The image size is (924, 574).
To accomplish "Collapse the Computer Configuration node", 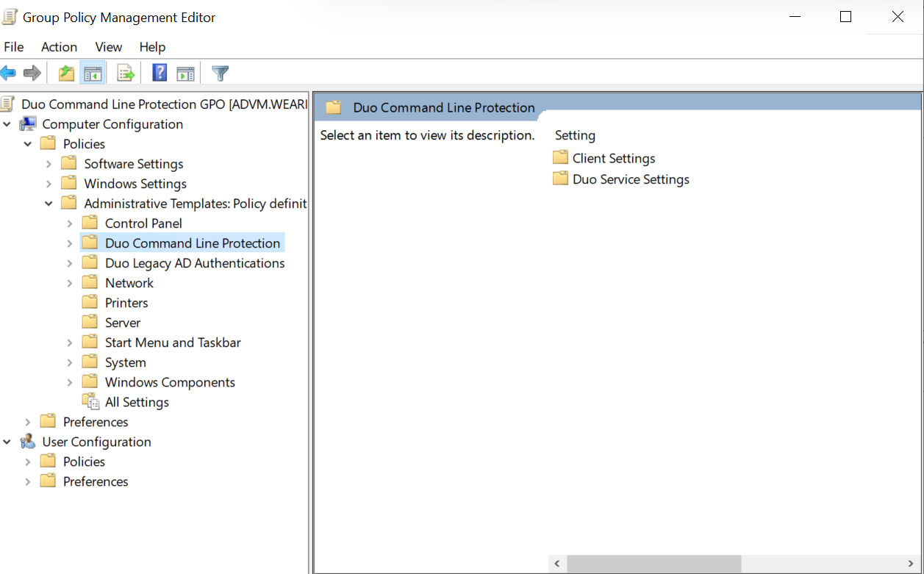I will click(x=7, y=123).
